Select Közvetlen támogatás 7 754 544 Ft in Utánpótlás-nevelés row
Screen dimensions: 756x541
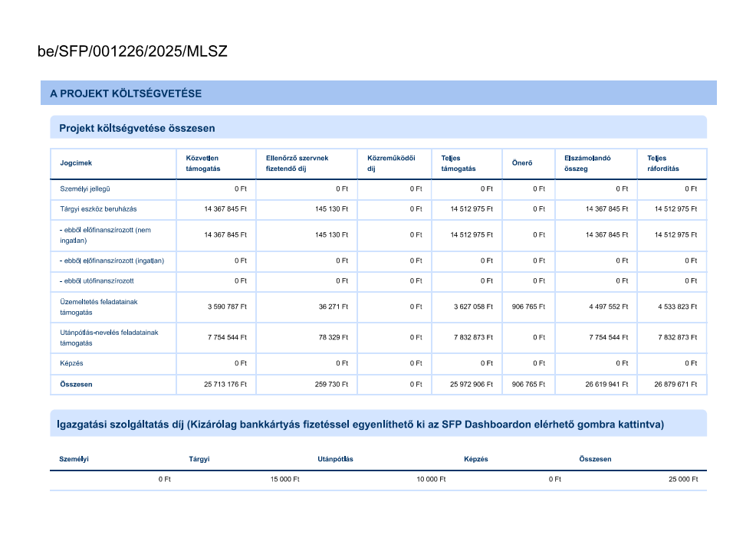click(x=227, y=337)
